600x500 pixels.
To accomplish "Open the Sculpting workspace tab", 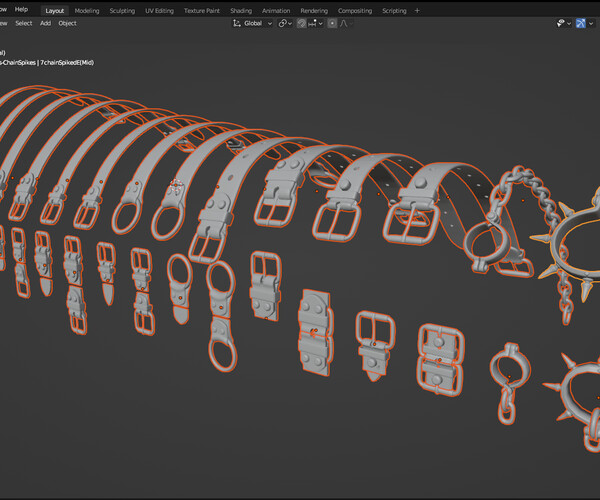I will [x=122, y=11].
